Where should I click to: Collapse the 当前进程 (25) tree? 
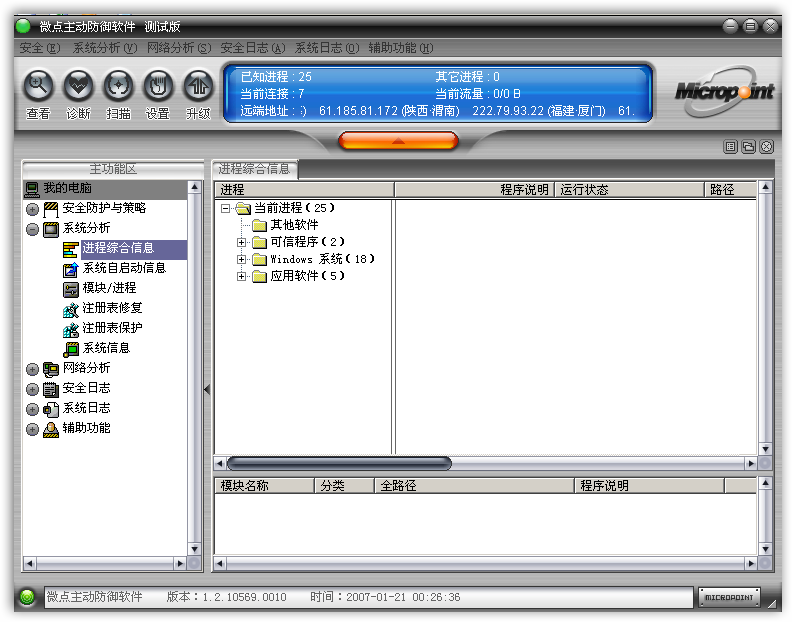[226, 208]
